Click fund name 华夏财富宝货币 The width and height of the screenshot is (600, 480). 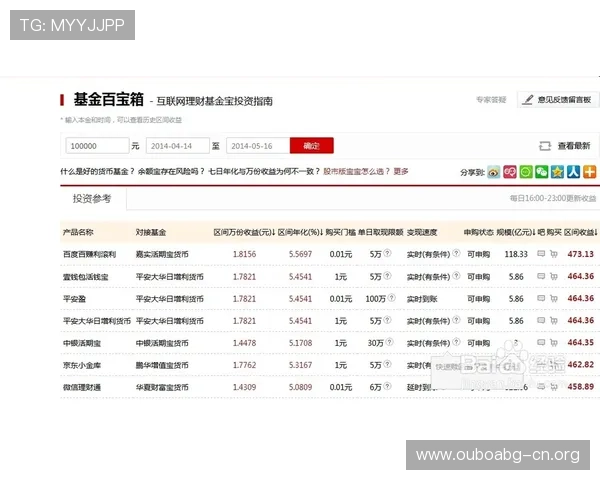(162, 388)
